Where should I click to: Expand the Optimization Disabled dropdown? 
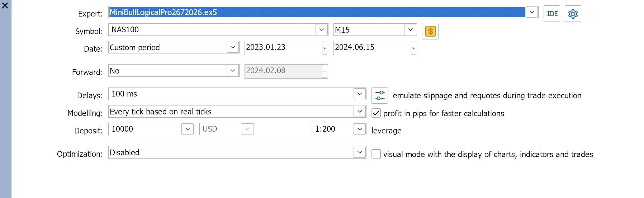pos(360,152)
